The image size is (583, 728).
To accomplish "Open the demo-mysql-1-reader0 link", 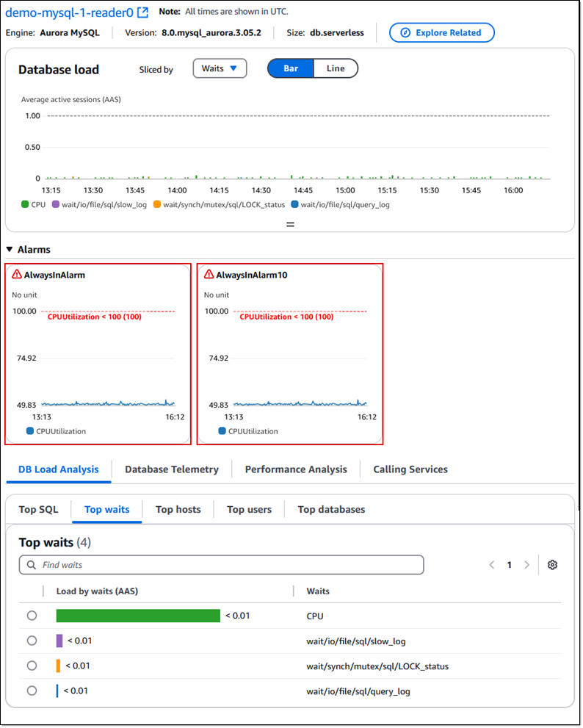I will coord(69,12).
